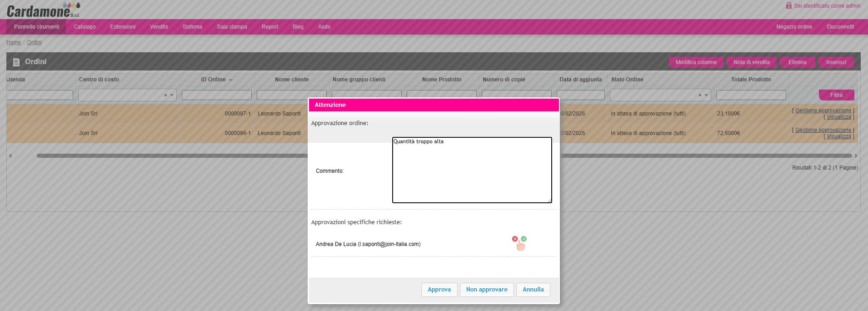Click the order ID cell 0000097-1
The height and width of the screenshot is (311, 868).
238,114
